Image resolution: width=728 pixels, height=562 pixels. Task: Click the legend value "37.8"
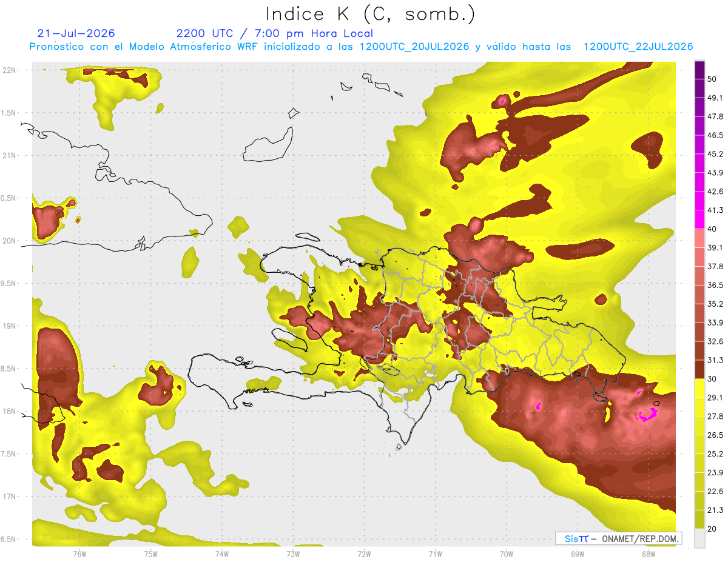(715, 267)
